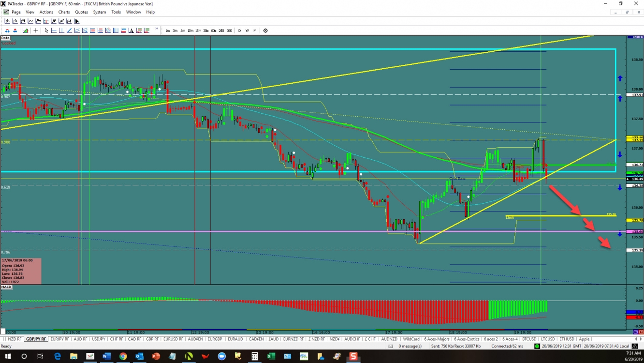Viewport: 644px width, 363px height.
Task: Choose the vertical line drawing tool
Action: [x=61, y=30]
